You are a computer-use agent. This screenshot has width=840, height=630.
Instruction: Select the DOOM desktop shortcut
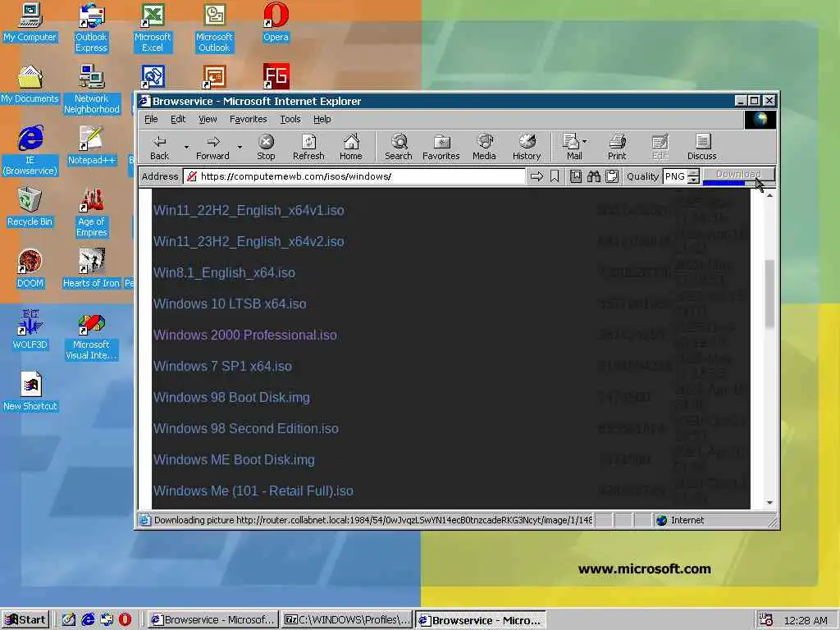30,268
